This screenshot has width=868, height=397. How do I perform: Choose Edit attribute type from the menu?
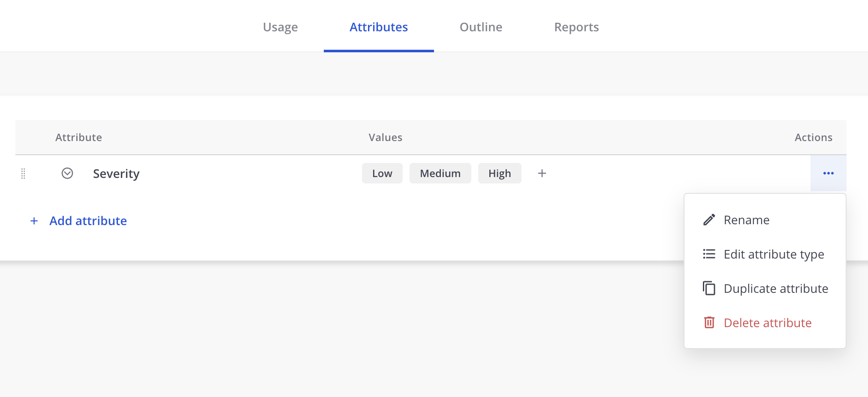point(774,254)
